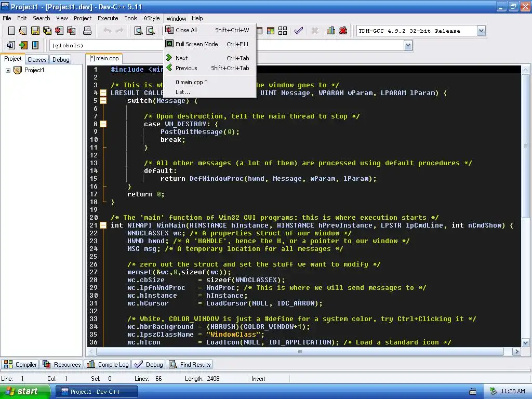Image resolution: width=532 pixels, height=399 pixels.
Task: Click the New file toolbar icon
Action: (x=11, y=31)
